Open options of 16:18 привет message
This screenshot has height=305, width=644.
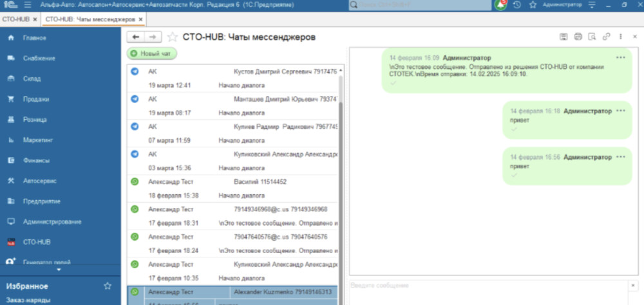[x=620, y=111]
